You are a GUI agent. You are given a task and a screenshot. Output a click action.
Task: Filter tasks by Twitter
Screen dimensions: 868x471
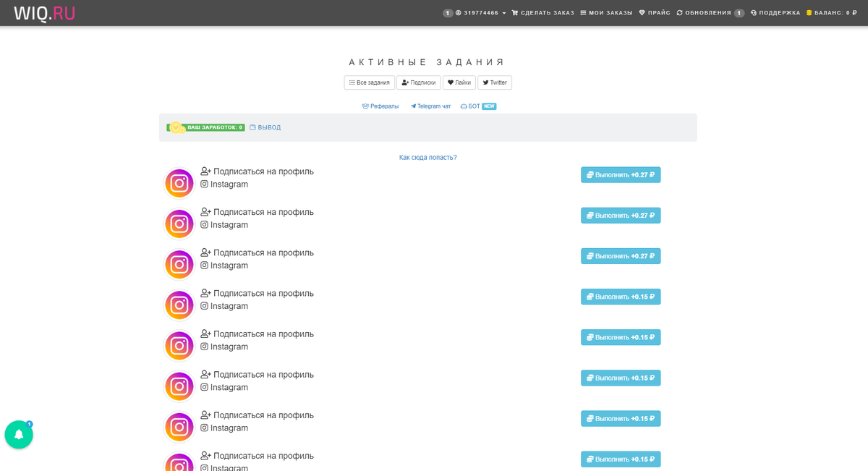tap(495, 82)
